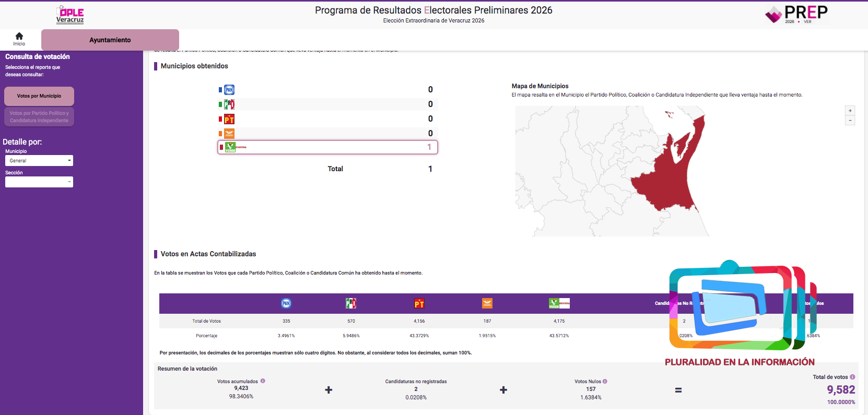Click the red color swatch beside PT logo
Viewport: 868px width, 415px height.
click(x=220, y=119)
